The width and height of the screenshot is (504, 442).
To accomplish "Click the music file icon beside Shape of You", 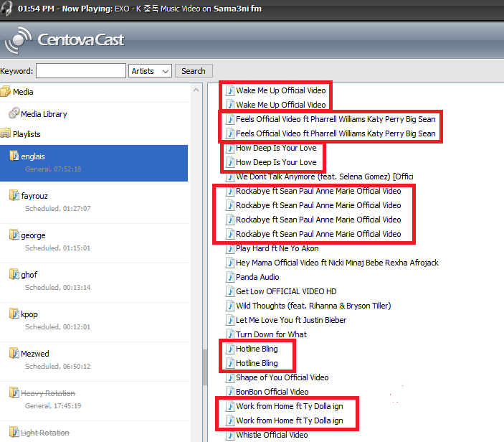I will [x=230, y=377].
